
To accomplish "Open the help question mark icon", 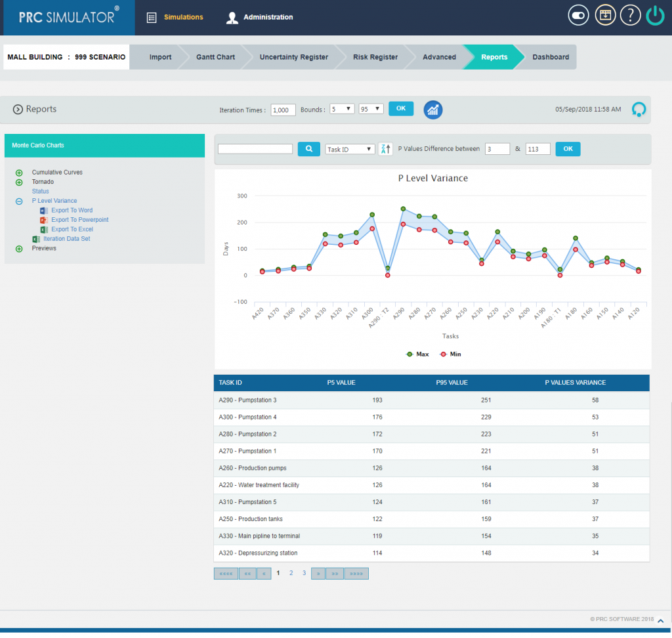I will (630, 16).
